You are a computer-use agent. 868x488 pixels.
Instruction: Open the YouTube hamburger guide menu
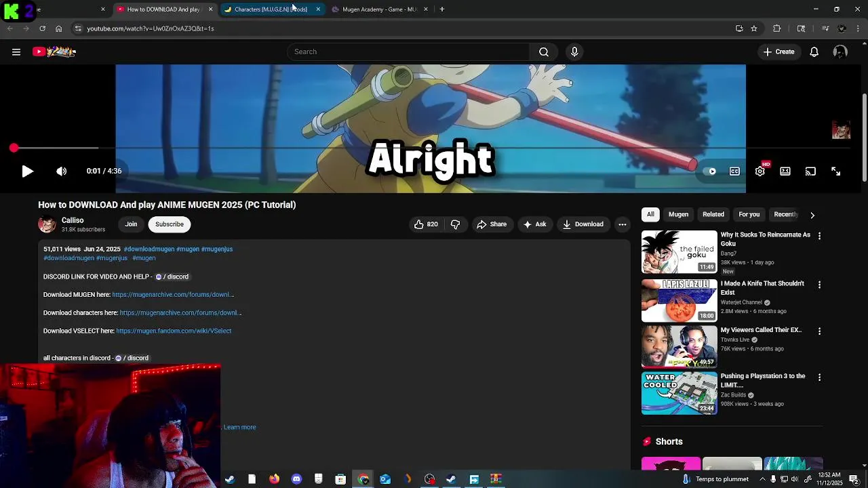point(16,52)
